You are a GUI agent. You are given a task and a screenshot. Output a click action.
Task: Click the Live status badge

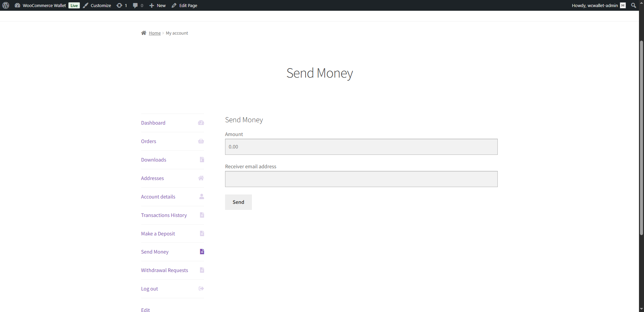[74, 5]
